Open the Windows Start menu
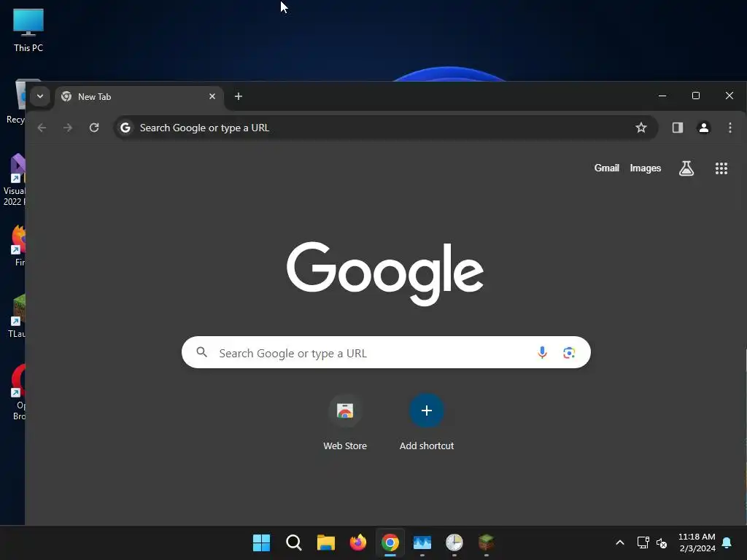This screenshot has height=560, width=747. click(x=262, y=542)
